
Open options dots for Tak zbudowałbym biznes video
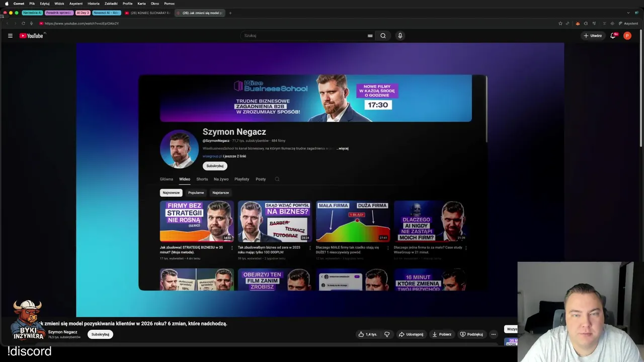(310, 248)
